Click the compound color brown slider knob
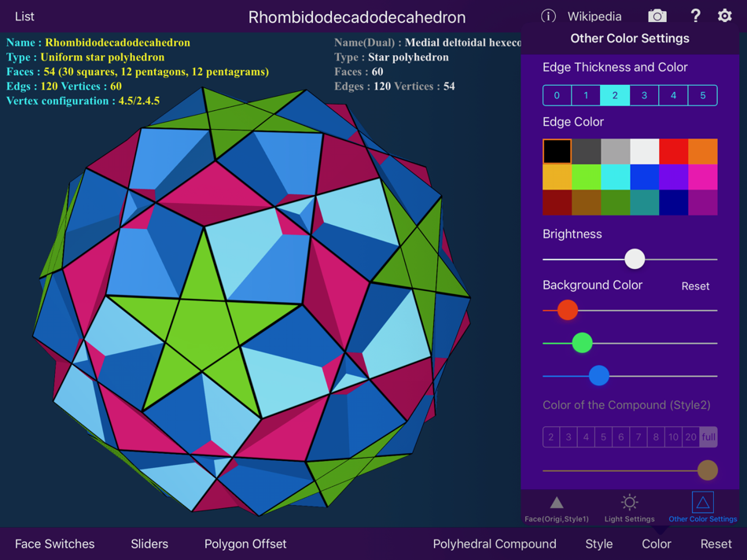This screenshot has width=747, height=560. pyautogui.click(x=708, y=470)
